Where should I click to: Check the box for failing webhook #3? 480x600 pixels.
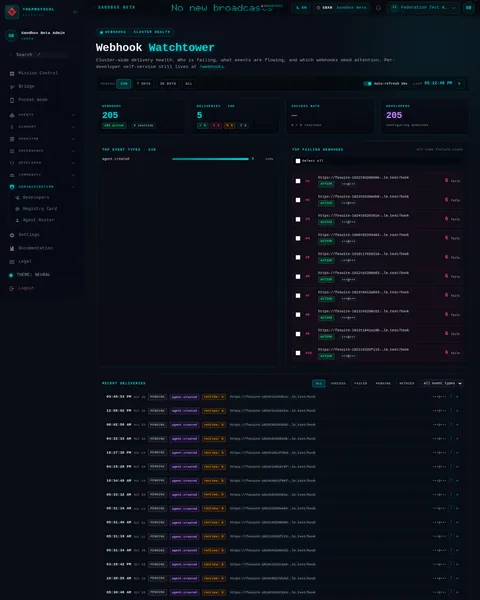298,219
